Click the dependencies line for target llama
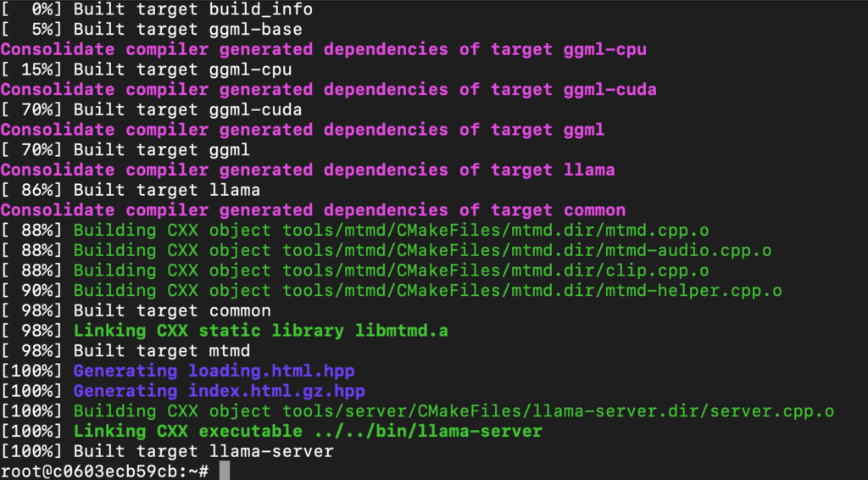The width and height of the screenshot is (868, 480). click(308, 170)
